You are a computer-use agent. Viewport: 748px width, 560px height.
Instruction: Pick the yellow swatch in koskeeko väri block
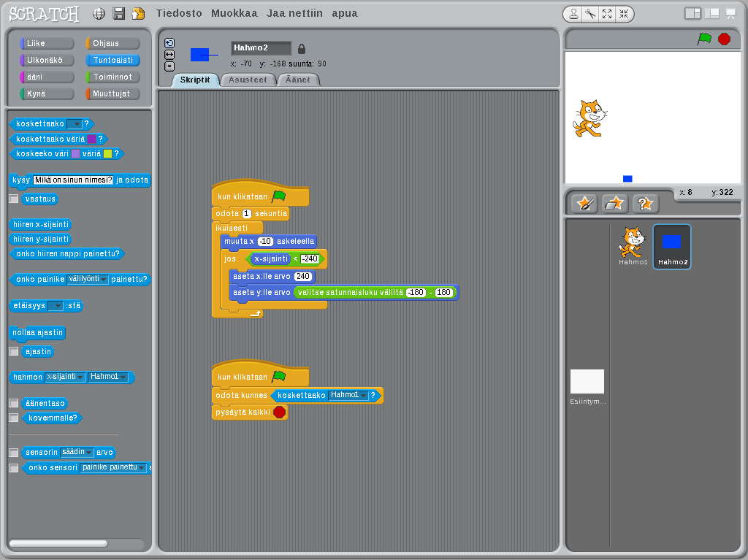pos(108,153)
